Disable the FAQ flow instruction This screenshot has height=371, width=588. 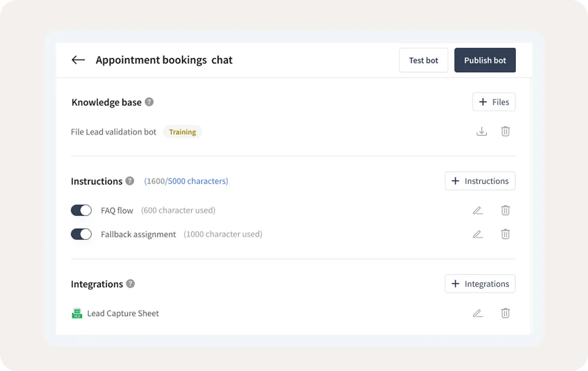(81, 210)
